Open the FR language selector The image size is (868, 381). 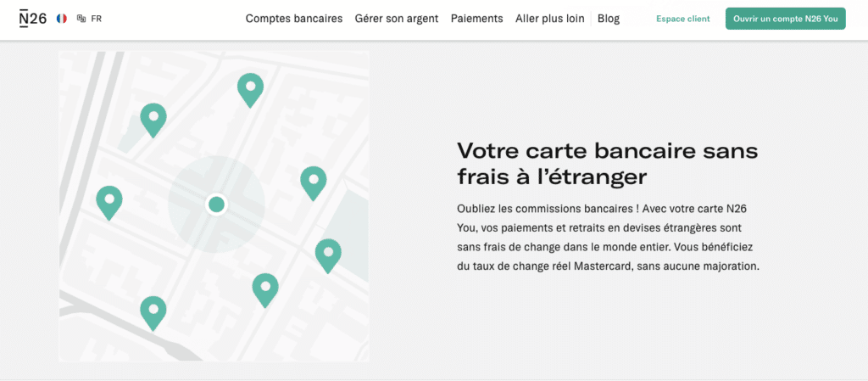coord(89,19)
